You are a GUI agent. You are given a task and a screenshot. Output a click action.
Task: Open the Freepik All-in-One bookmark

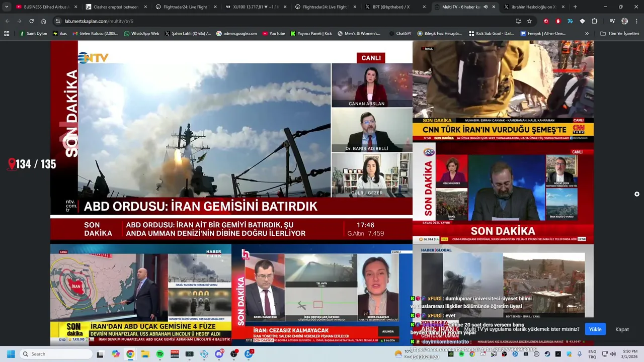[543, 34]
